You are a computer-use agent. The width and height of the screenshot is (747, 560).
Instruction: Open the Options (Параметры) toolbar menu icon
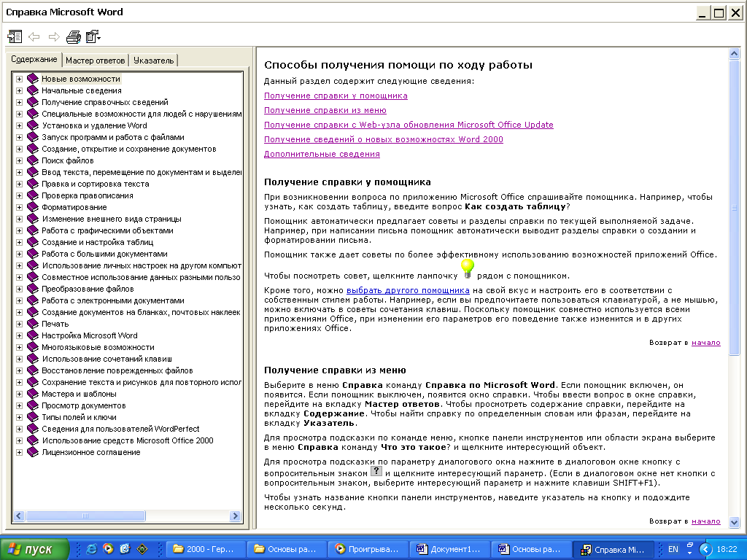point(93,36)
